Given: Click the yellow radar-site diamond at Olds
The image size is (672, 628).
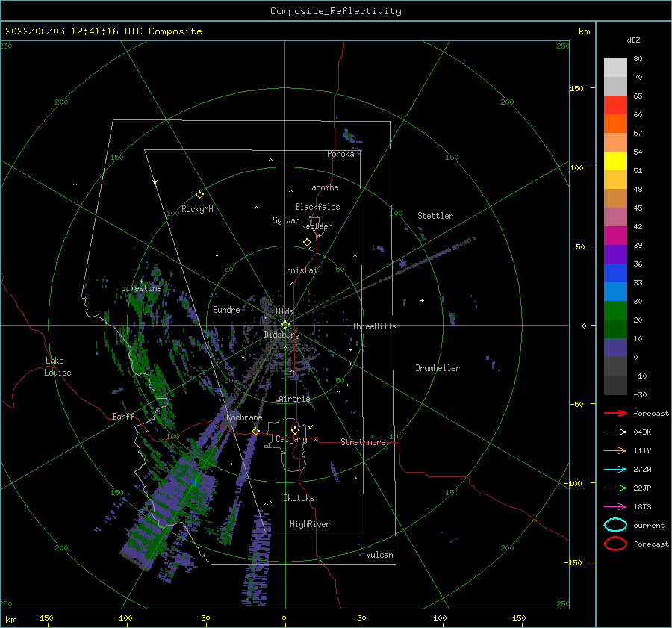Looking at the screenshot, I should [285, 325].
